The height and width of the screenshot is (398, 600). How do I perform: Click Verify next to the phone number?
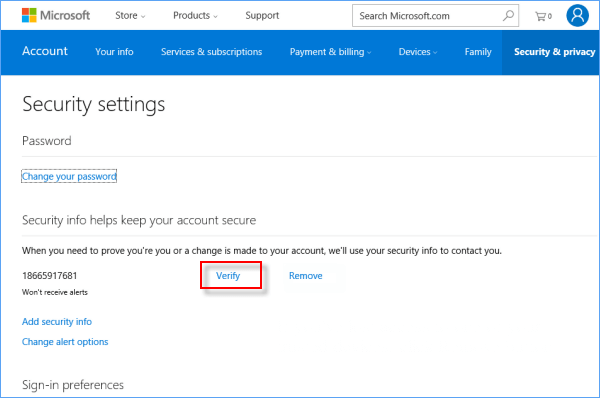[x=228, y=276]
